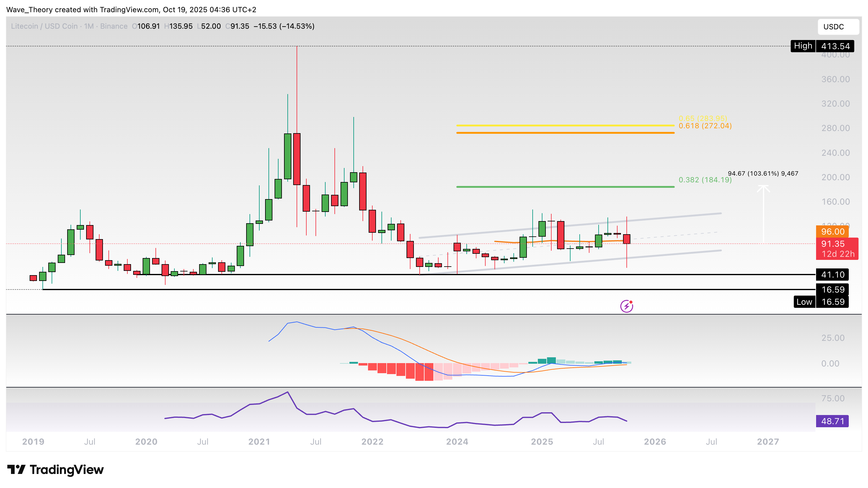
Task: Click the 25.00 MACD scale label
Action: point(833,338)
